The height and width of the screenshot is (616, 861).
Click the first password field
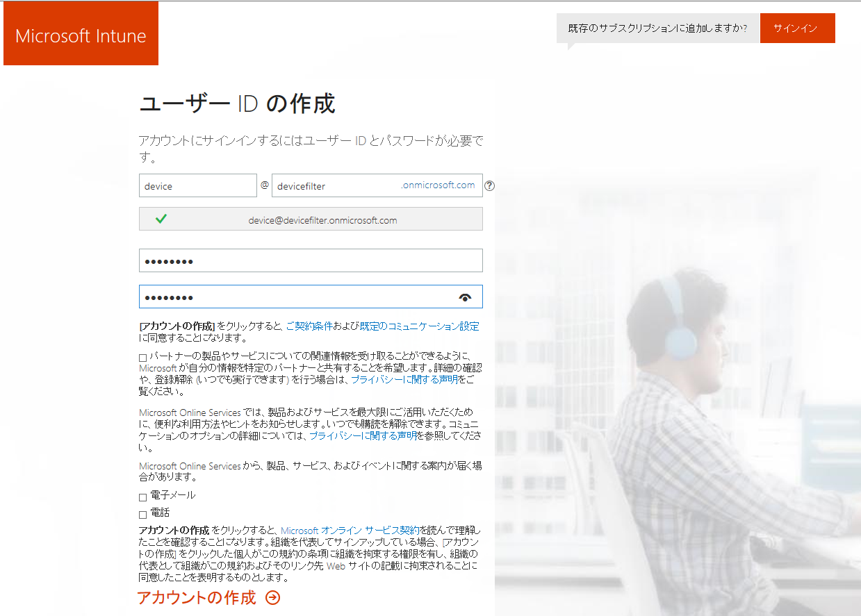[x=311, y=260]
